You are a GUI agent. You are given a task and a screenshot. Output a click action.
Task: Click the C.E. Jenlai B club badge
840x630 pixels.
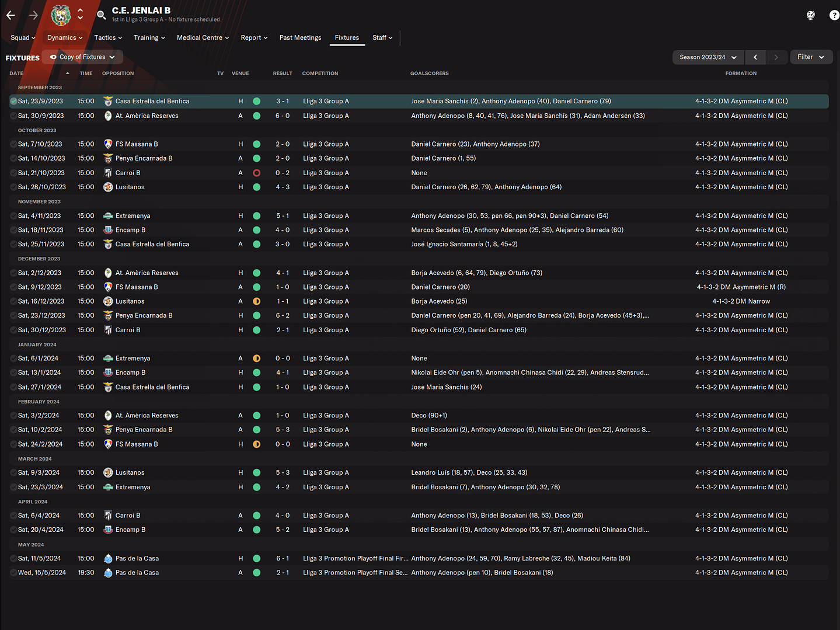click(61, 15)
